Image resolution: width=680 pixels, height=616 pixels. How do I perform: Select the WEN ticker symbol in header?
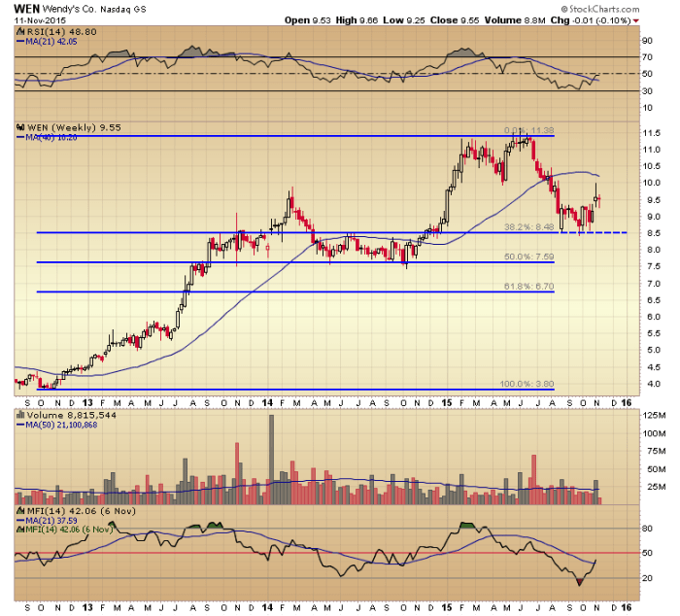coord(27,9)
